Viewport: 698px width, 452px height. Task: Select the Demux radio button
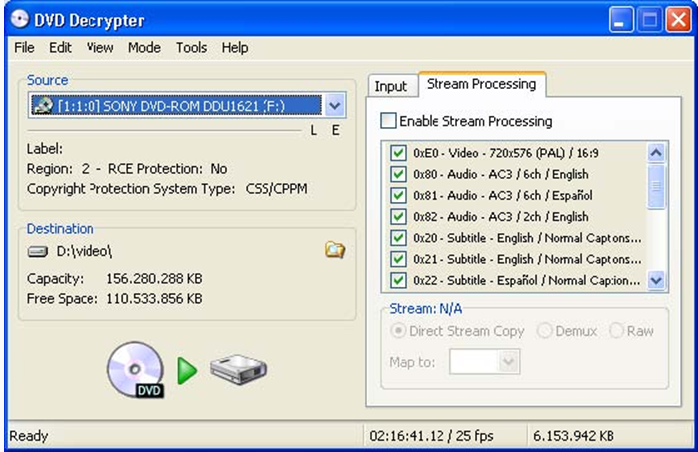click(x=544, y=331)
